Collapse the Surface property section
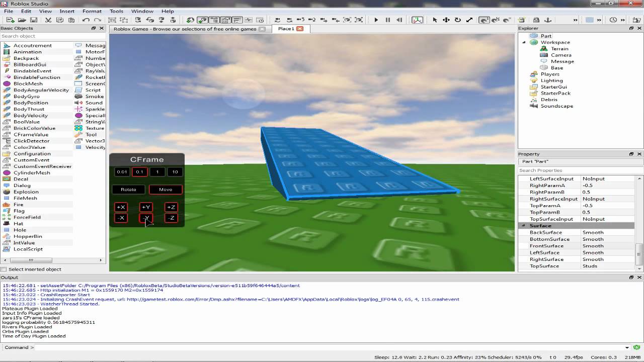644x362 pixels. [x=524, y=226]
